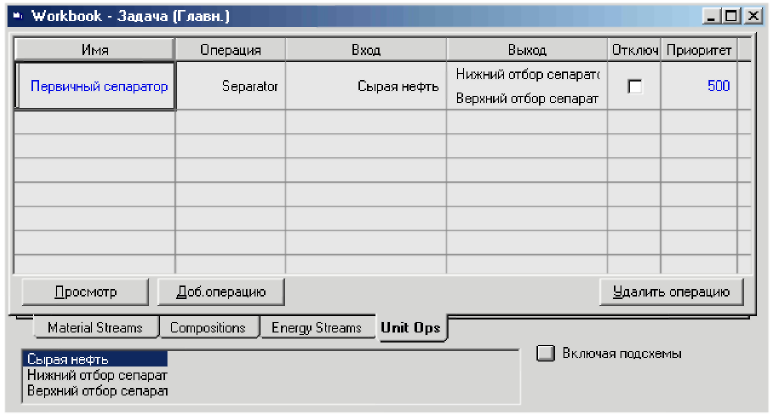770x418 pixels.
Task: Open the Compositions tab
Action: [x=208, y=328]
